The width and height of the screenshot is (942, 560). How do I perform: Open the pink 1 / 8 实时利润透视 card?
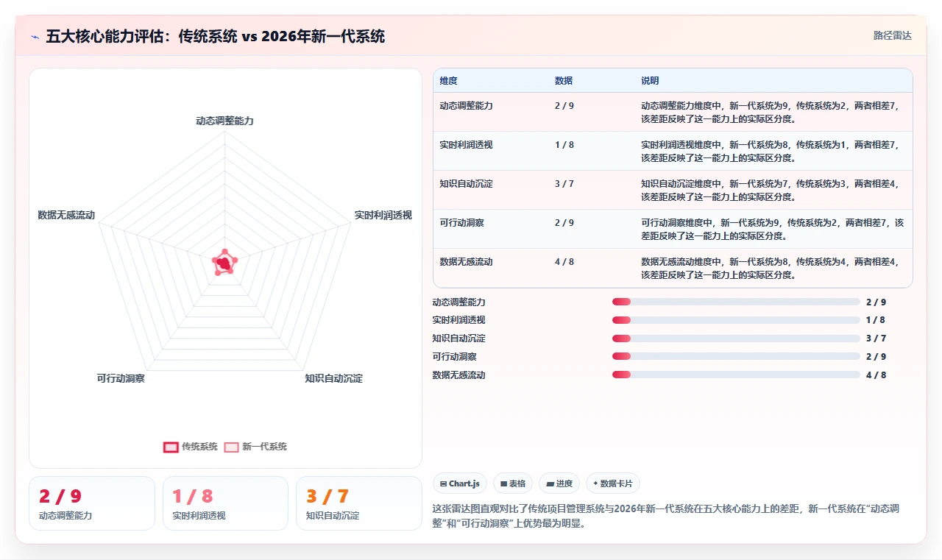click(x=225, y=503)
